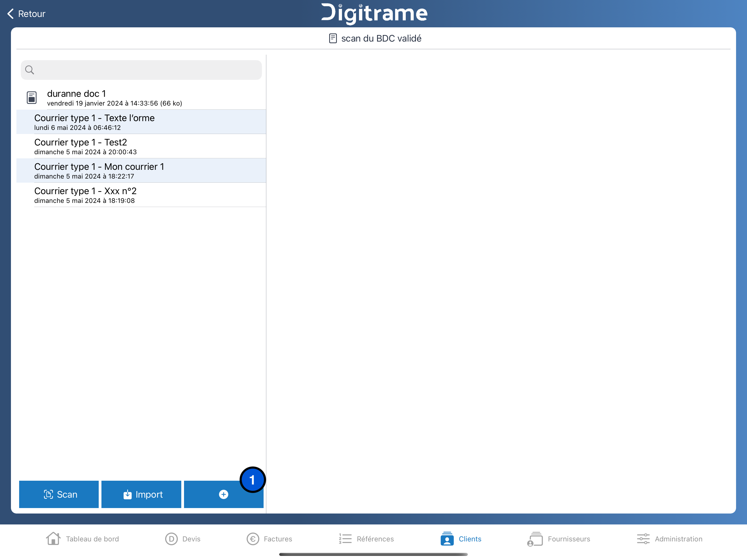Select the document icon beside duranne doc 1
Screen dimensions: 747x560
pyautogui.click(x=32, y=98)
